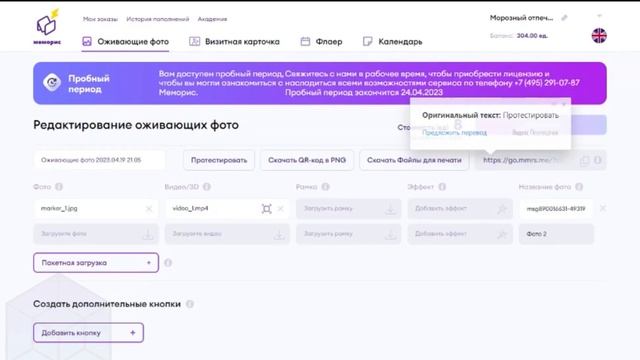Screen dimensions: 640x360
Task: Switch to Оживающие фото tab
Action: click(x=125, y=42)
